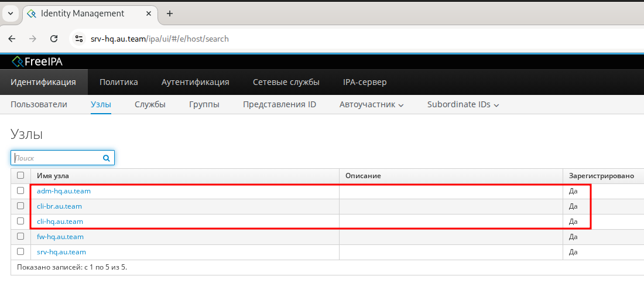Expand the Автоучастник dropdown menu

[x=372, y=105]
